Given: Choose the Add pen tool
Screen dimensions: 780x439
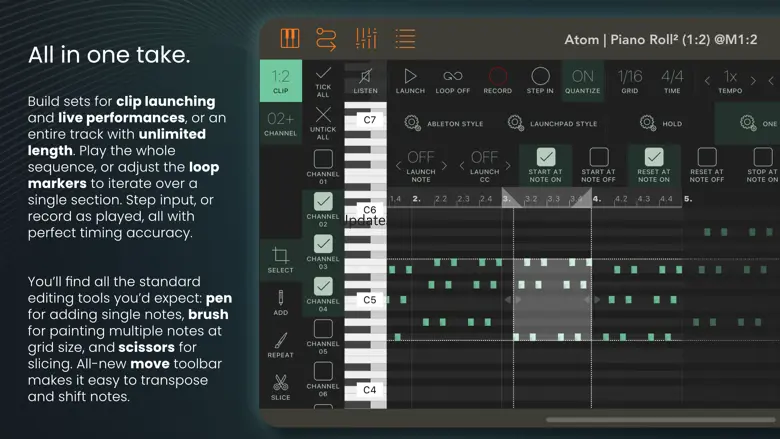Looking at the screenshot, I should pyautogui.click(x=281, y=301).
